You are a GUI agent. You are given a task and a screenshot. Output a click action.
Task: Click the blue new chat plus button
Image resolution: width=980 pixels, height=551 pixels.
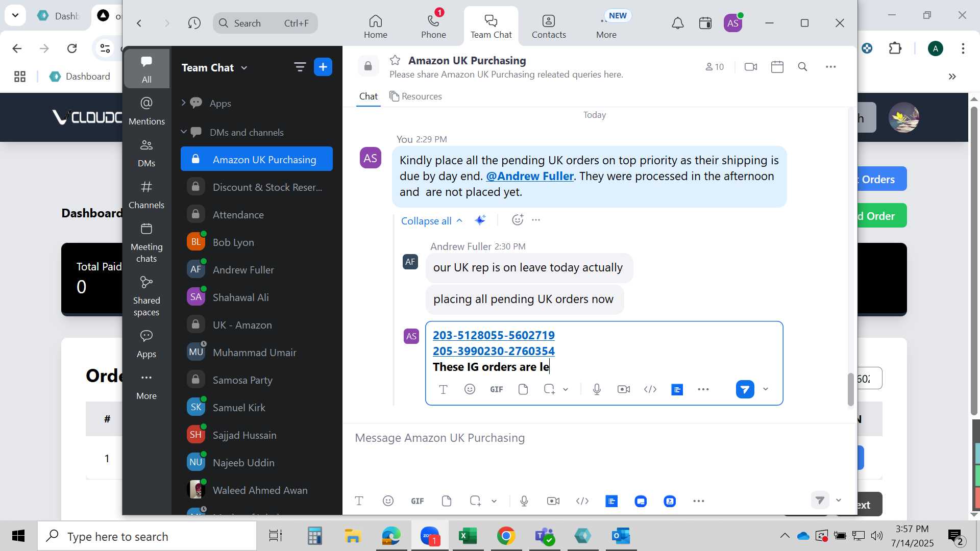coord(323,67)
